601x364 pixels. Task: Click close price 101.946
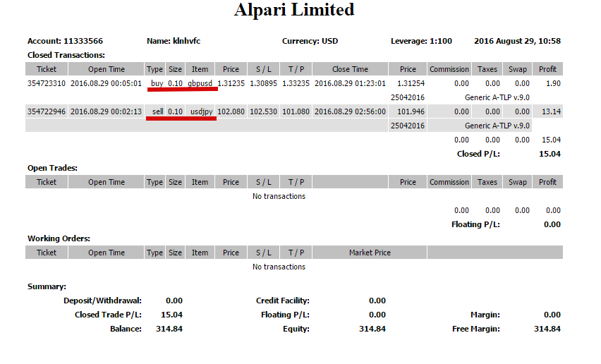point(411,111)
